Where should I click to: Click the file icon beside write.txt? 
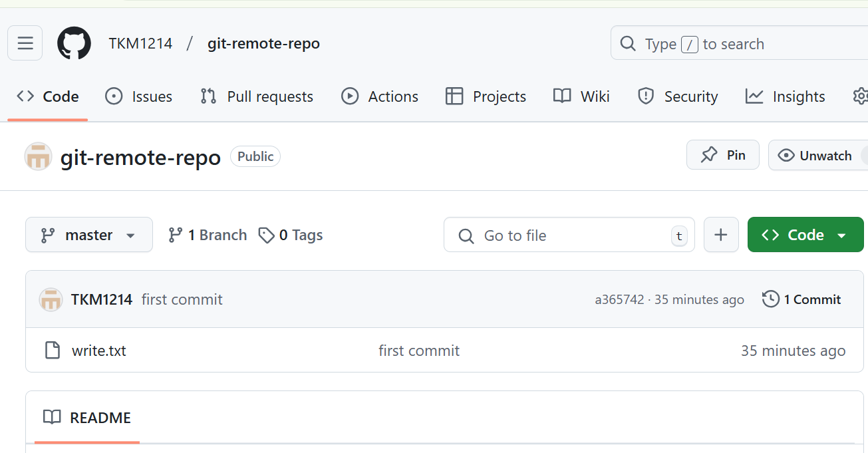pyautogui.click(x=53, y=350)
